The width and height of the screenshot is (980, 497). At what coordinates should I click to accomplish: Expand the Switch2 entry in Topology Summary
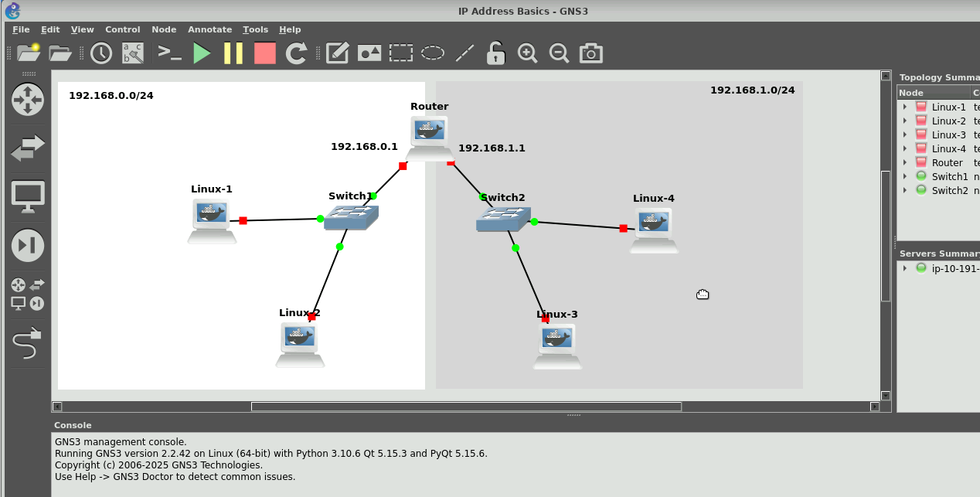[x=905, y=191]
